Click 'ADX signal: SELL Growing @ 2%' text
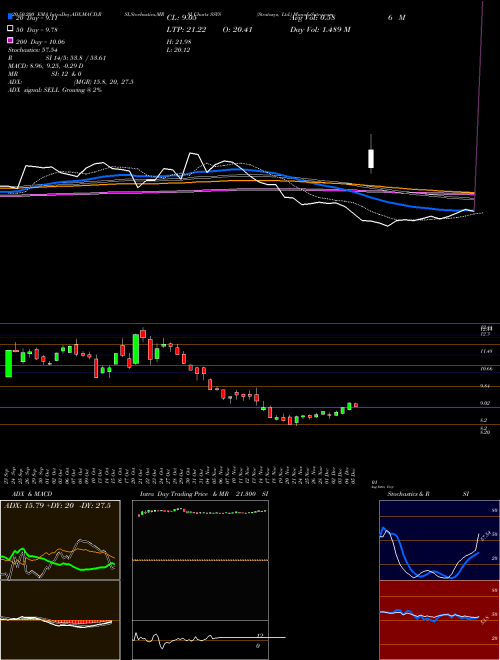Image resolution: width=500 pixels, height=660 pixels. tap(55, 90)
